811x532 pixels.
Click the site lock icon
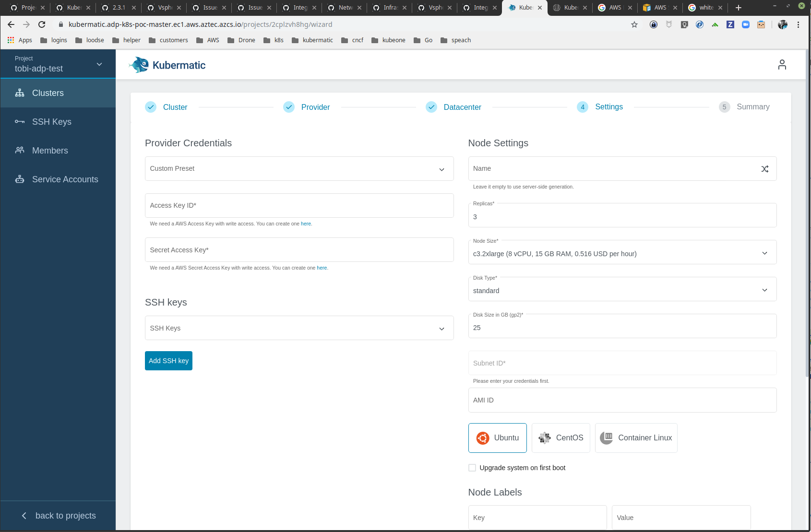pos(61,24)
